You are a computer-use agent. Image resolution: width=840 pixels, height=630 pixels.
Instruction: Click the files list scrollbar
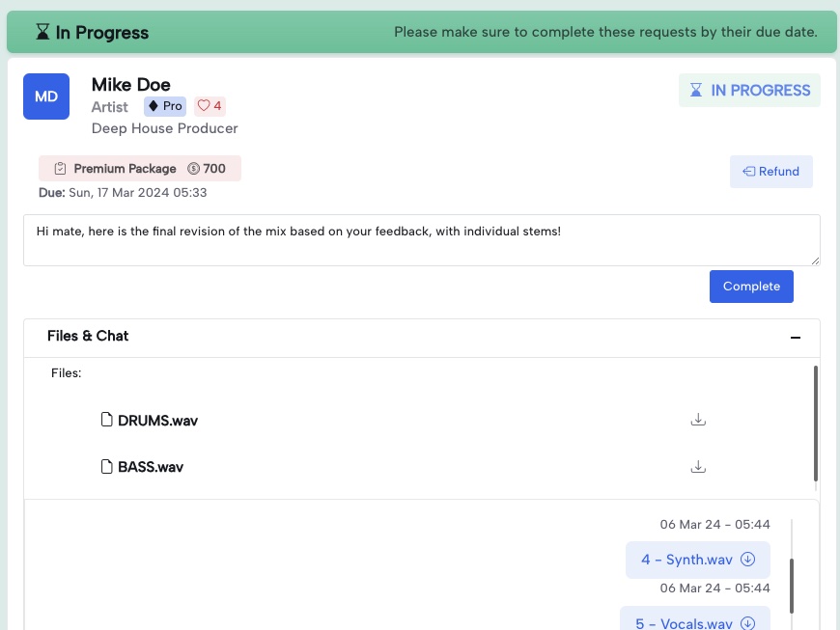pos(816,423)
